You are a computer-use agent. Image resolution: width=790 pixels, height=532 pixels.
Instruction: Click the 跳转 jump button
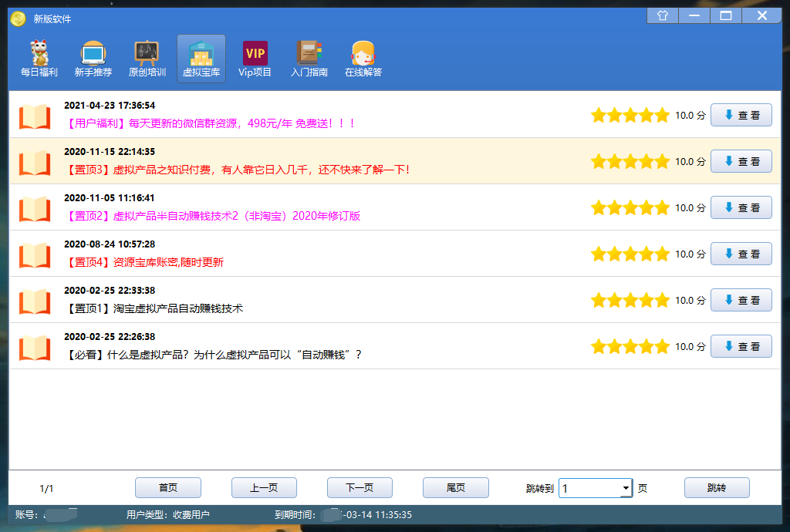pos(717,488)
